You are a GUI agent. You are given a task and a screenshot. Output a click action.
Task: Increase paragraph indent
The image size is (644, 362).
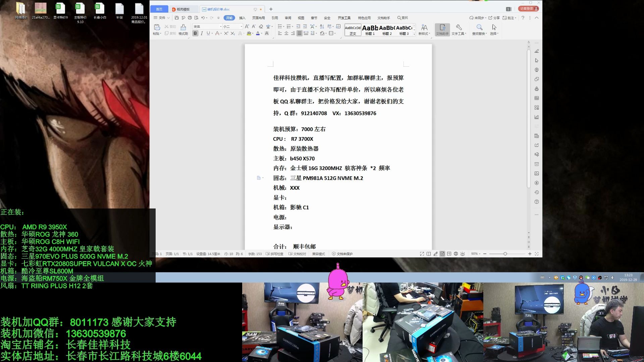coord(305,26)
